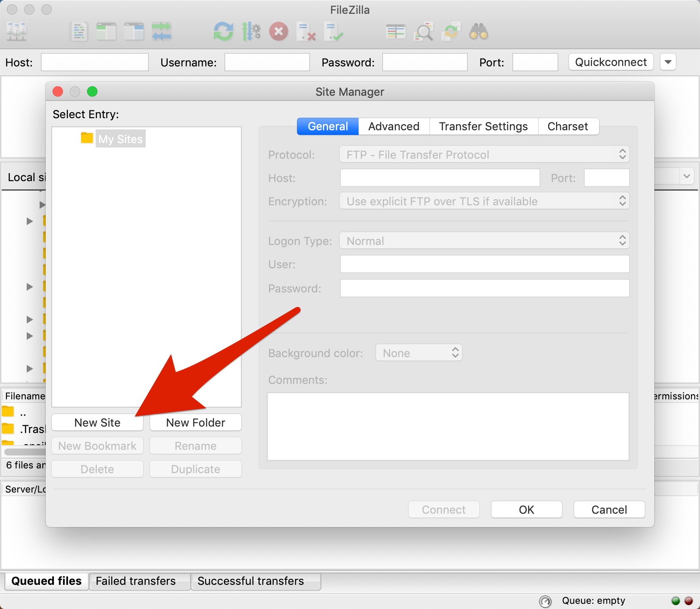Click the reconnect to last server icon

point(334,31)
